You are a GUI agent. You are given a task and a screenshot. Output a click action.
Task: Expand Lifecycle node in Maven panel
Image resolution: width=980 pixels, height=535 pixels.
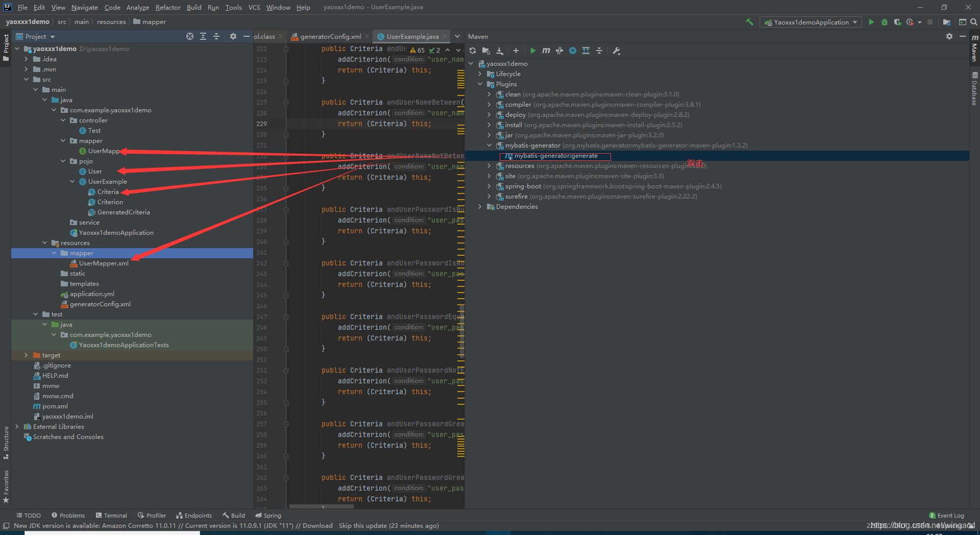point(480,74)
